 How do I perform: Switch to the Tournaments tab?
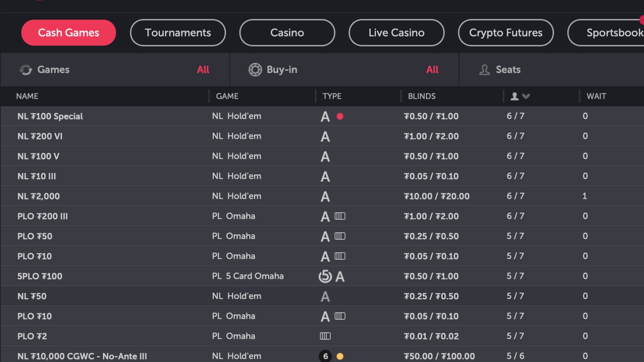pyautogui.click(x=178, y=33)
